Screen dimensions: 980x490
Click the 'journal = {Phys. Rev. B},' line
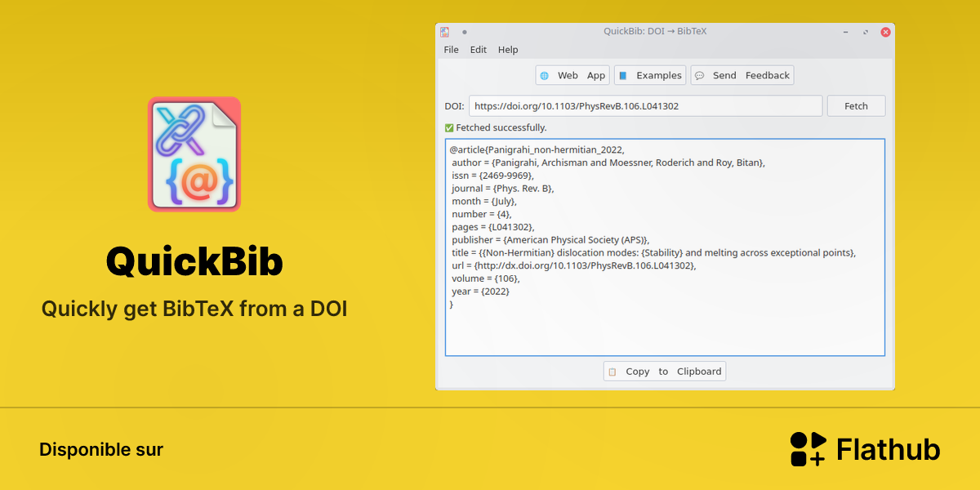point(503,189)
